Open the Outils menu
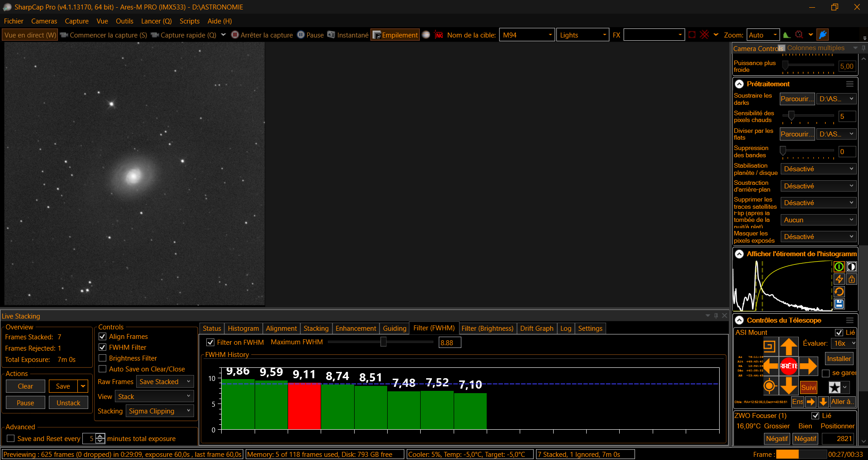 point(124,21)
